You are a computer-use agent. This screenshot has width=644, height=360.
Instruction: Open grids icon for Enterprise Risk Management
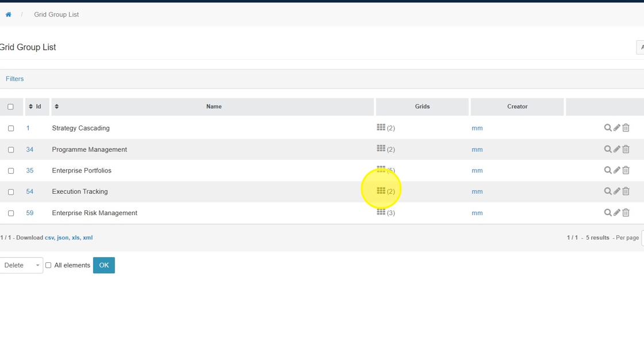coord(381,212)
